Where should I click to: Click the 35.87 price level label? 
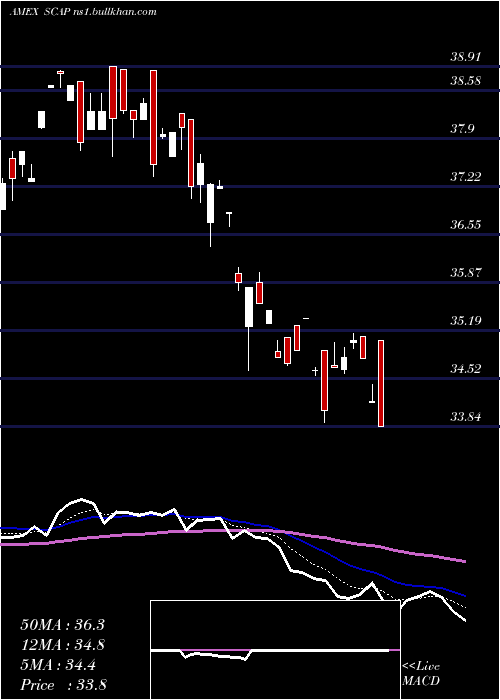465,273
